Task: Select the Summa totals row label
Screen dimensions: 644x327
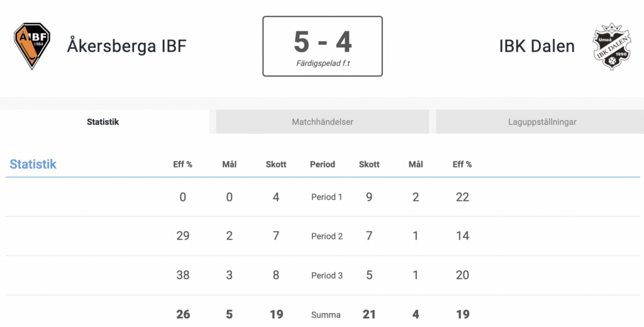Action: click(x=326, y=315)
